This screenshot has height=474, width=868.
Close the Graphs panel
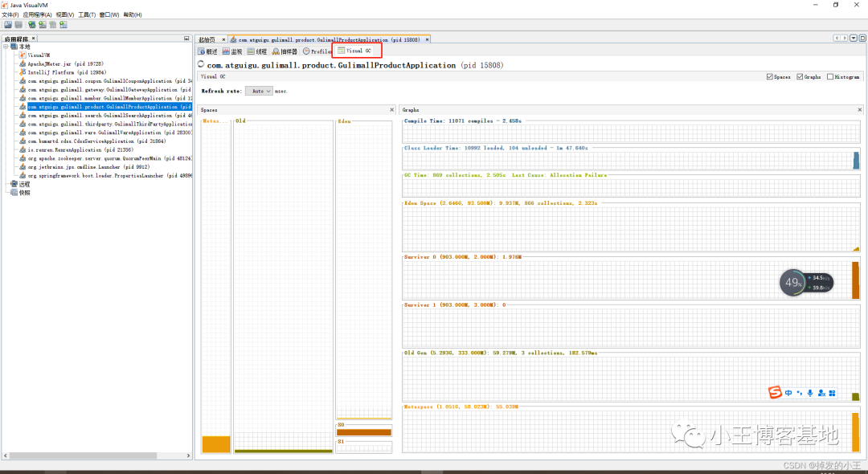coord(860,110)
